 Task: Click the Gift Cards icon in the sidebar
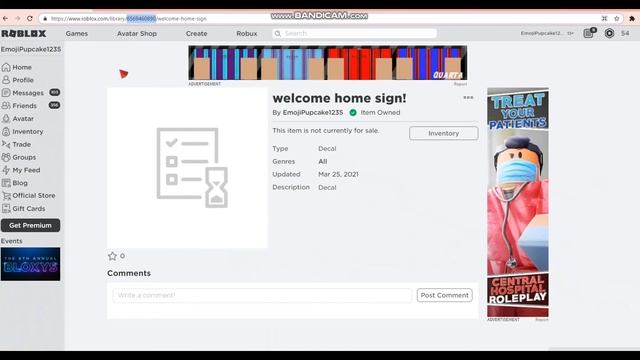pyautogui.click(x=6, y=209)
